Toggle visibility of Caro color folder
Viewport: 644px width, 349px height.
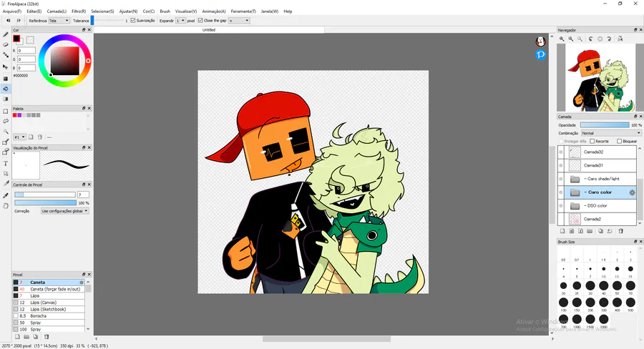click(x=561, y=192)
